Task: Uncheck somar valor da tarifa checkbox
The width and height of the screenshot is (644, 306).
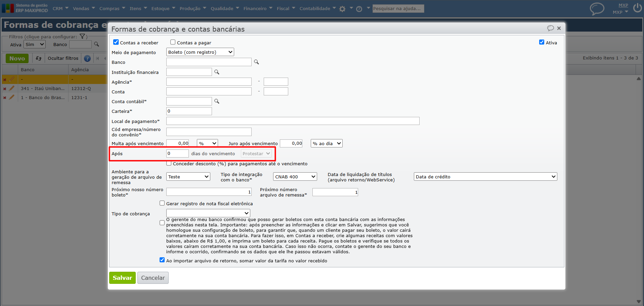Action: click(162, 260)
